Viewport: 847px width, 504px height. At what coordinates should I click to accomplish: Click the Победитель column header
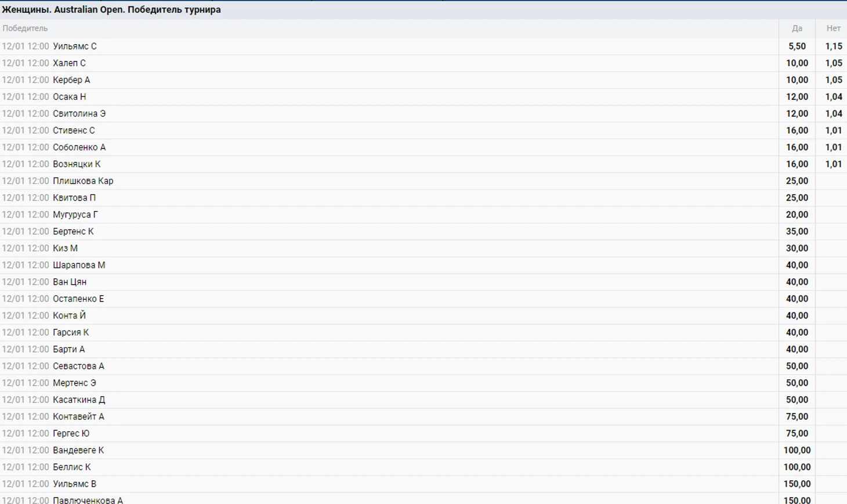[x=25, y=28]
